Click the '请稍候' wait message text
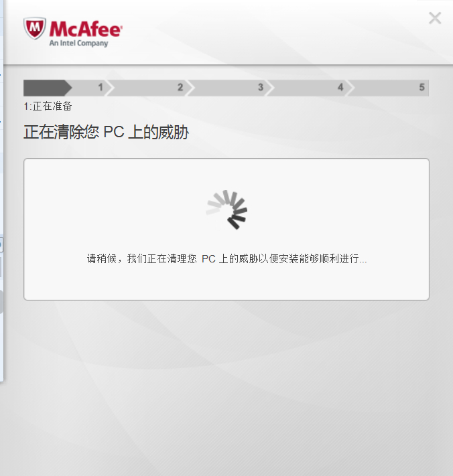 pos(226,258)
